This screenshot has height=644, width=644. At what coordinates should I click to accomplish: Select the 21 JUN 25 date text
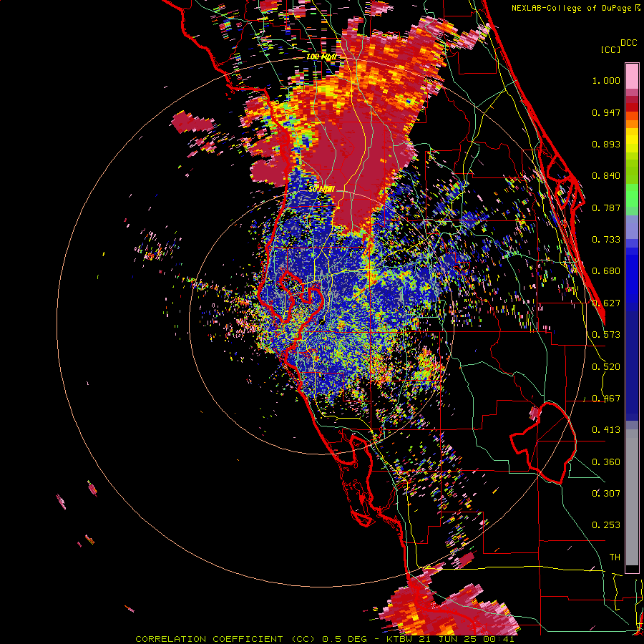pos(449,639)
